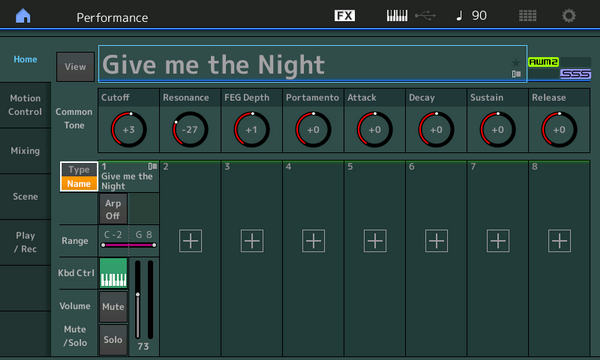The image size is (600, 360).
Task: Add a part in slot 8
Action: point(559,241)
